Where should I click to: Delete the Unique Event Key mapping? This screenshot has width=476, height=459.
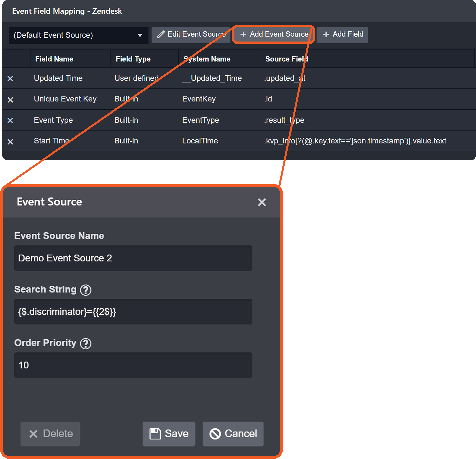[x=10, y=100]
